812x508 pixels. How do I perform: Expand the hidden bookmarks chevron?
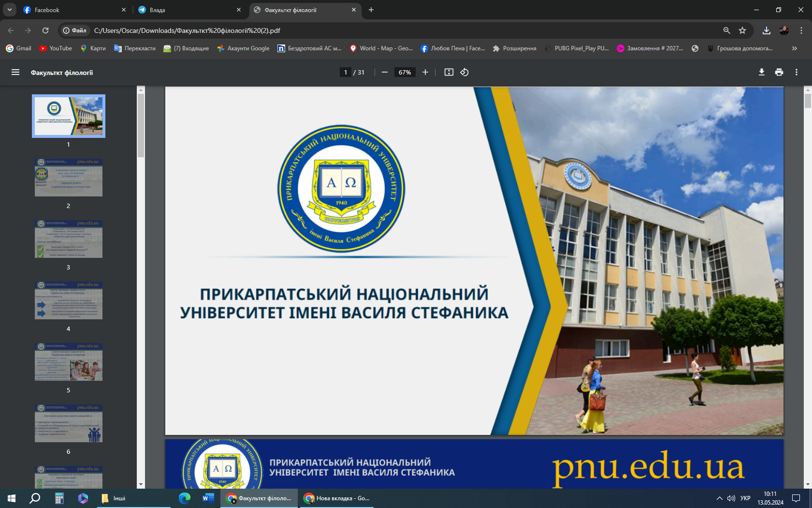[x=794, y=48]
